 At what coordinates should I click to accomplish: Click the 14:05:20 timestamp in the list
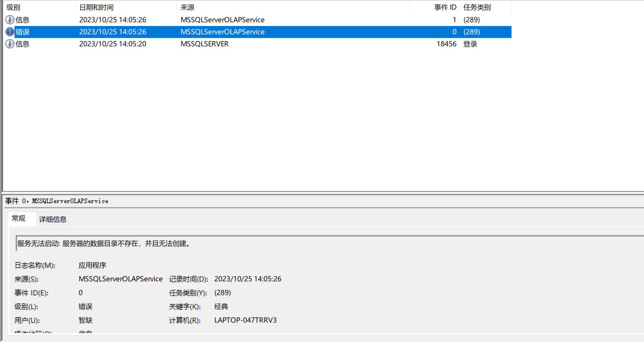(113, 44)
